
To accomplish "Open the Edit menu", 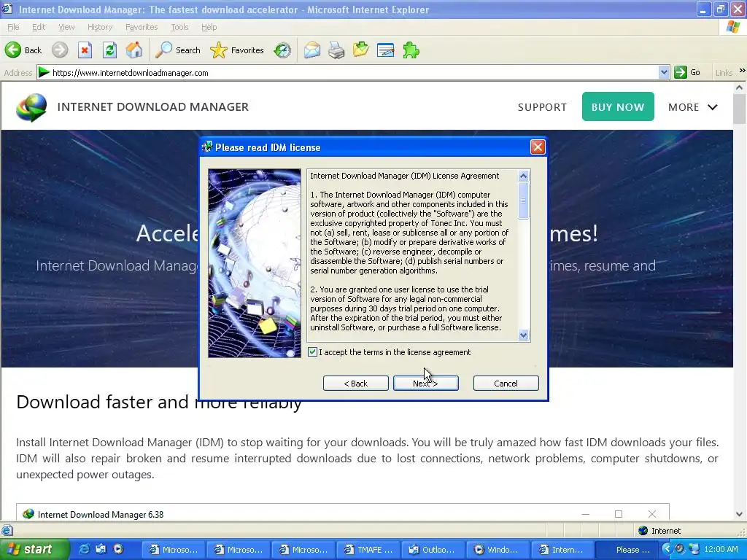I will coord(39,27).
